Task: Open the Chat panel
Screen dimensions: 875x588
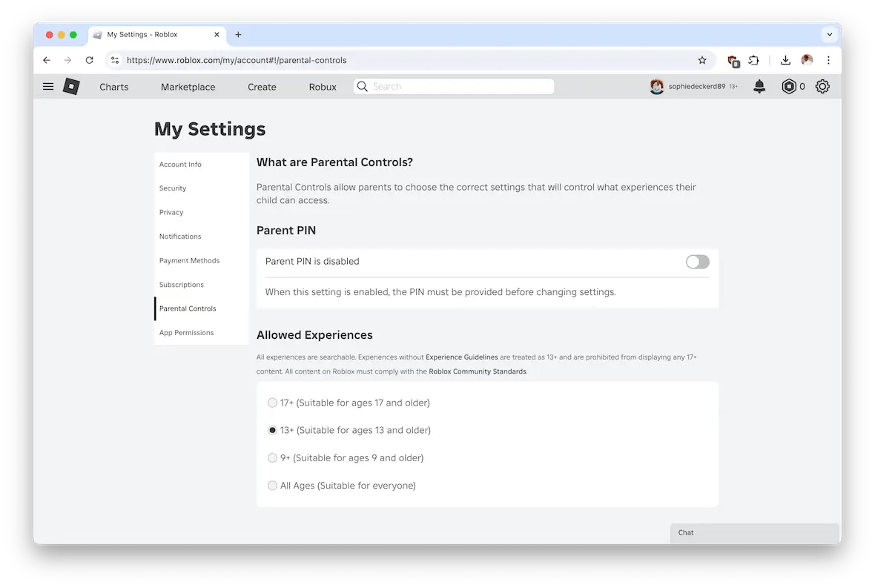Action: [x=754, y=533]
